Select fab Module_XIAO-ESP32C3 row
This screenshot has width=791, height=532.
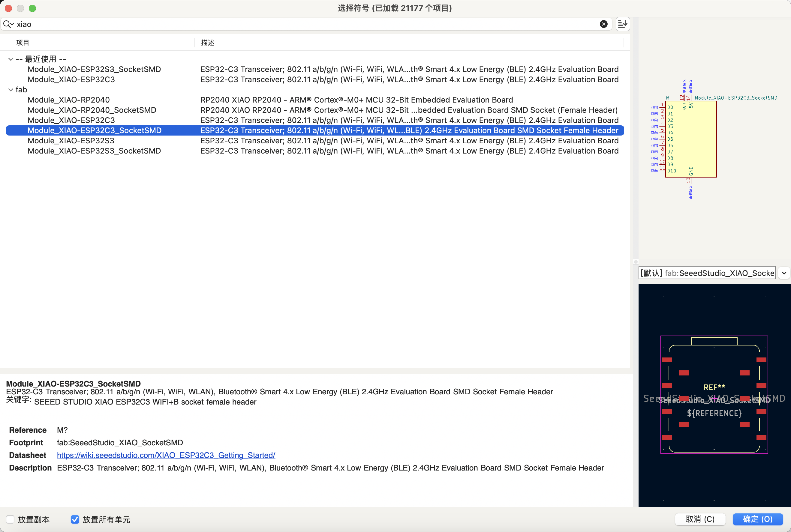tap(315, 120)
